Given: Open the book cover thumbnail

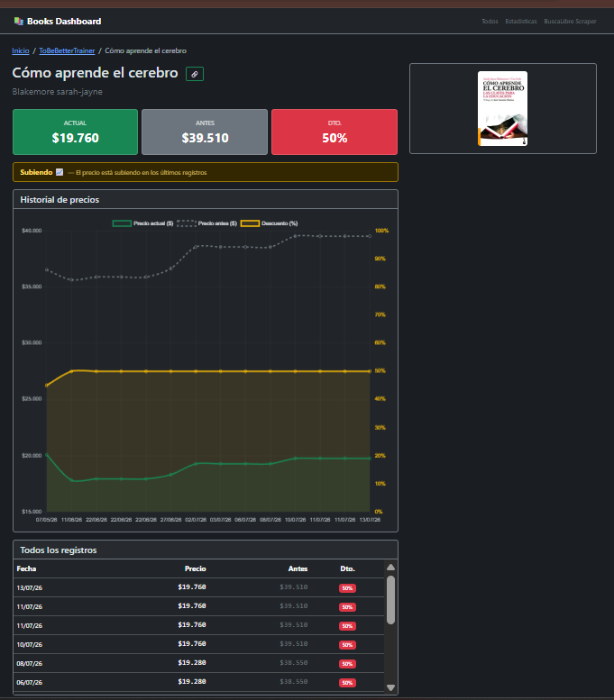Looking at the screenshot, I should coord(503,108).
